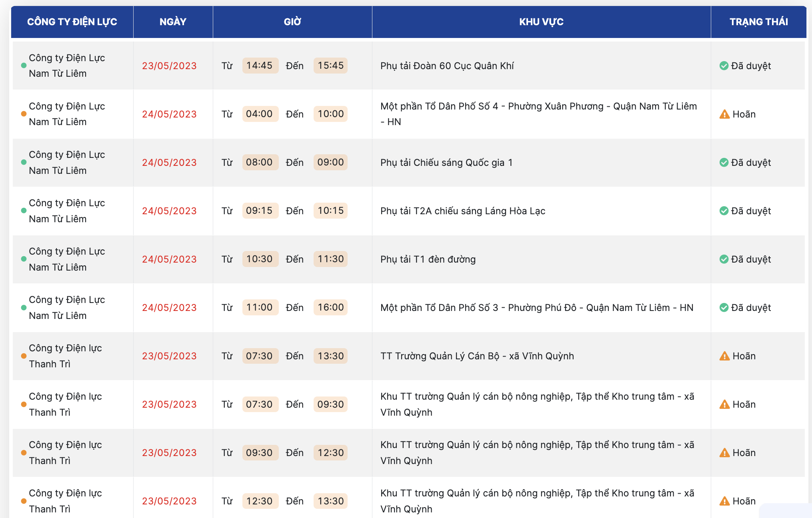The width and height of the screenshot is (812, 518).
Task: Click warning triangle in 07:30–09:30 Thanh Trì row
Action: coord(724,404)
